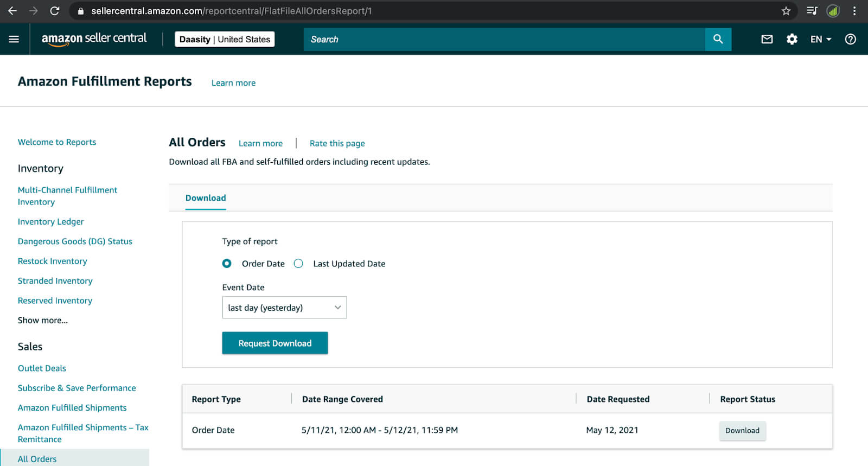868x466 pixels.
Task: Click the Report Status column header
Action: point(748,399)
